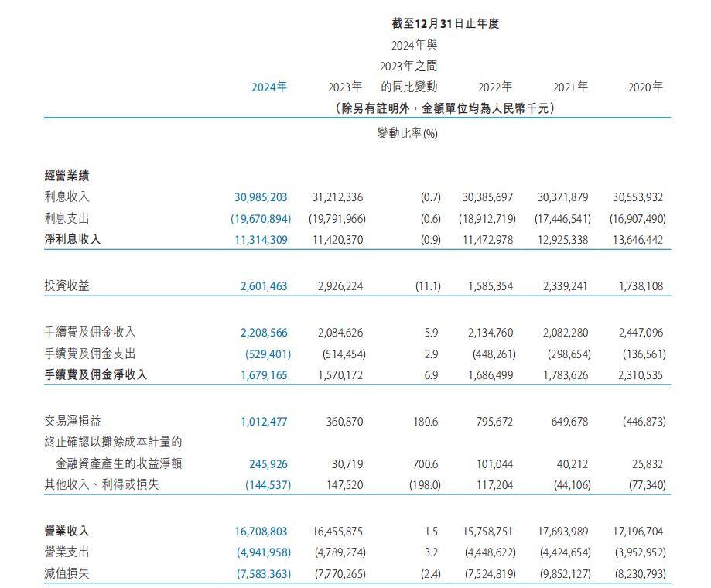Select the 交易淨損益 row label
Image resolution: width=711 pixels, height=588 pixels.
click(x=73, y=422)
